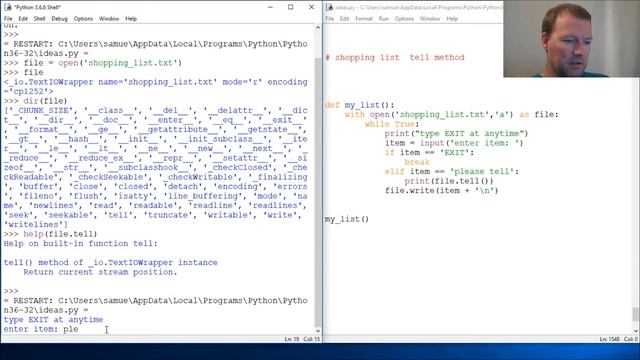Click 'type EXIT at anytime' shell output
The width and height of the screenshot is (640, 360).
[53, 320]
